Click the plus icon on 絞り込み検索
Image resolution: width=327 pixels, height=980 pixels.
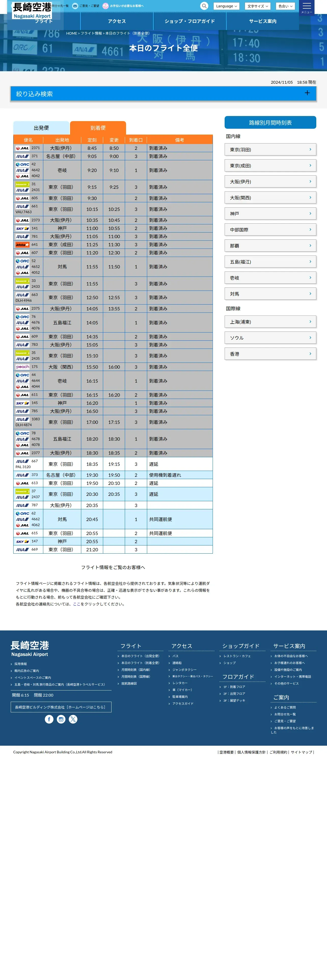[x=307, y=93]
